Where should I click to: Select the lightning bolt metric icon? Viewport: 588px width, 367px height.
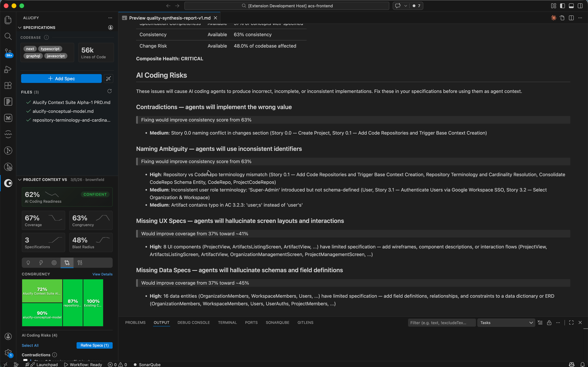pos(41,263)
